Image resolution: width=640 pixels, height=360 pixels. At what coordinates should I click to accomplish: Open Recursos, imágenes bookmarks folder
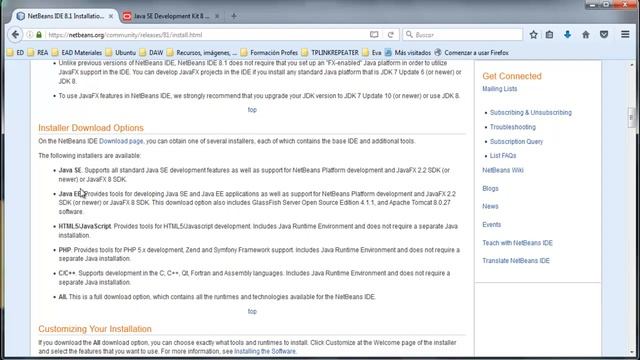pos(202,53)
